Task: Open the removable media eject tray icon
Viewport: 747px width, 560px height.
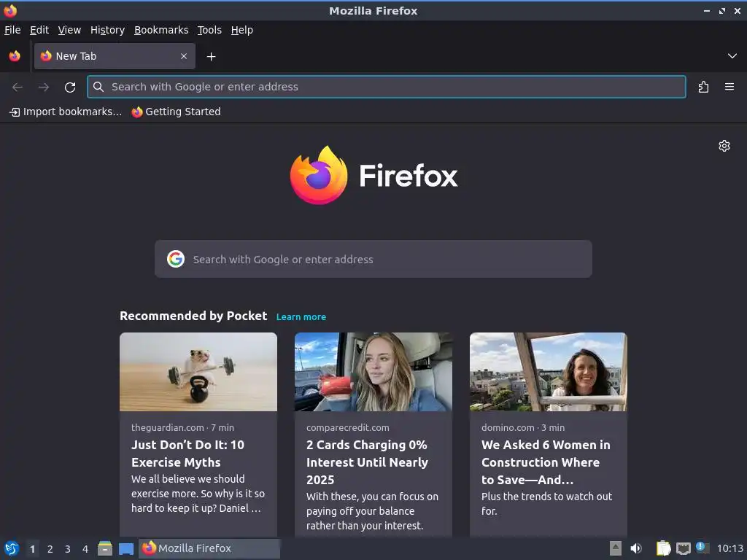Action: [x=616, y=548]
